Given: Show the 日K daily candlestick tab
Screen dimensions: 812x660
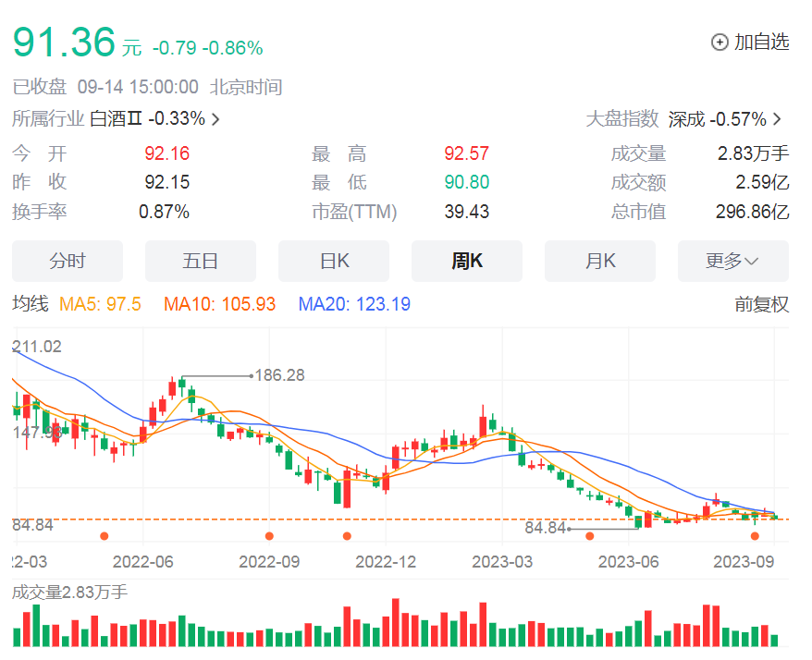Looking at the screenshot, I should coord(334,261).
